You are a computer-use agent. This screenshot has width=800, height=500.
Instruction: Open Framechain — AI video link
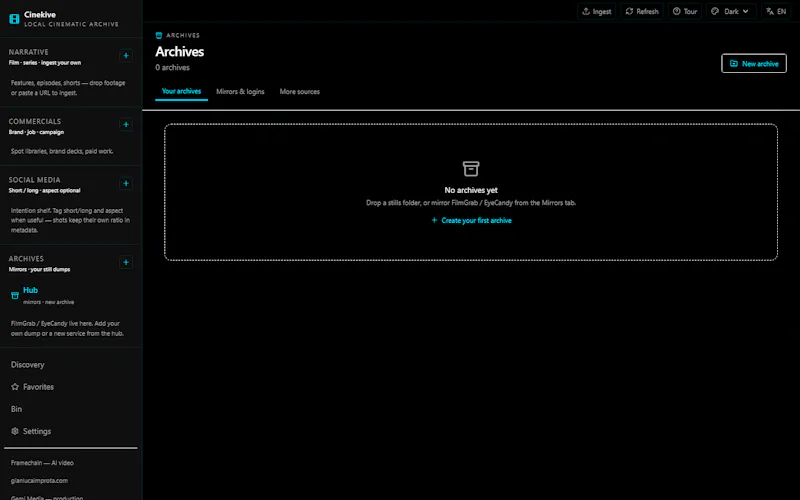(x=42, y=463)
